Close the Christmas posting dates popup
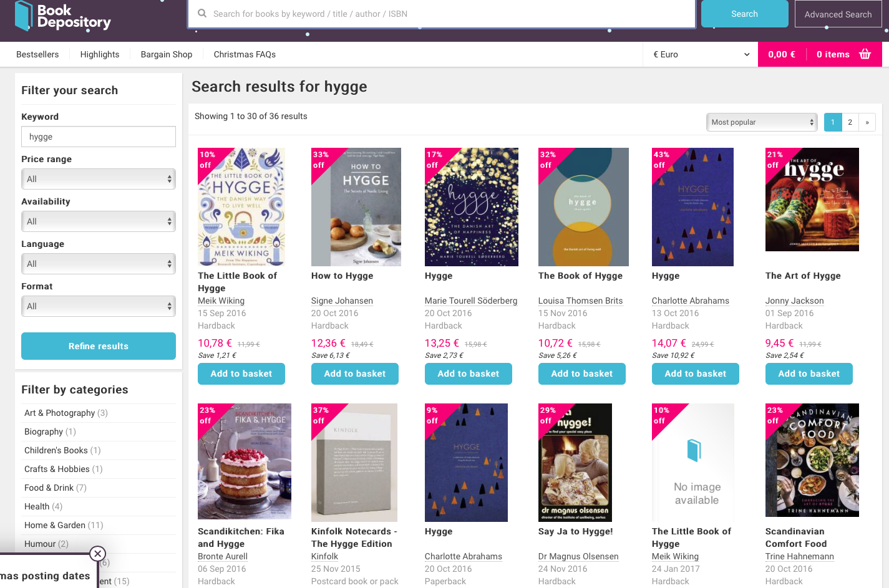Viewport: 889px width, 588px height. pos(97,554)
